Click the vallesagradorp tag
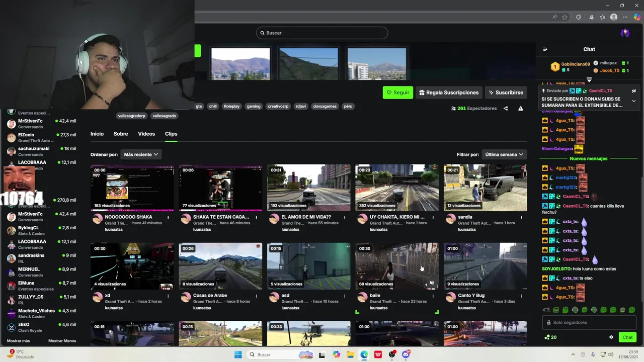The image size is (644, 362). (x=131, y=116)
